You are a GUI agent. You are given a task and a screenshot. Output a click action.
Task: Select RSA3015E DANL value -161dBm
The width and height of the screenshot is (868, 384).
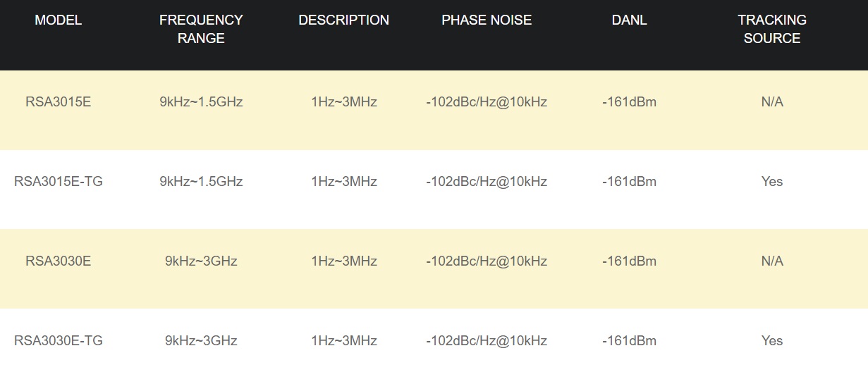click(629, 102)
